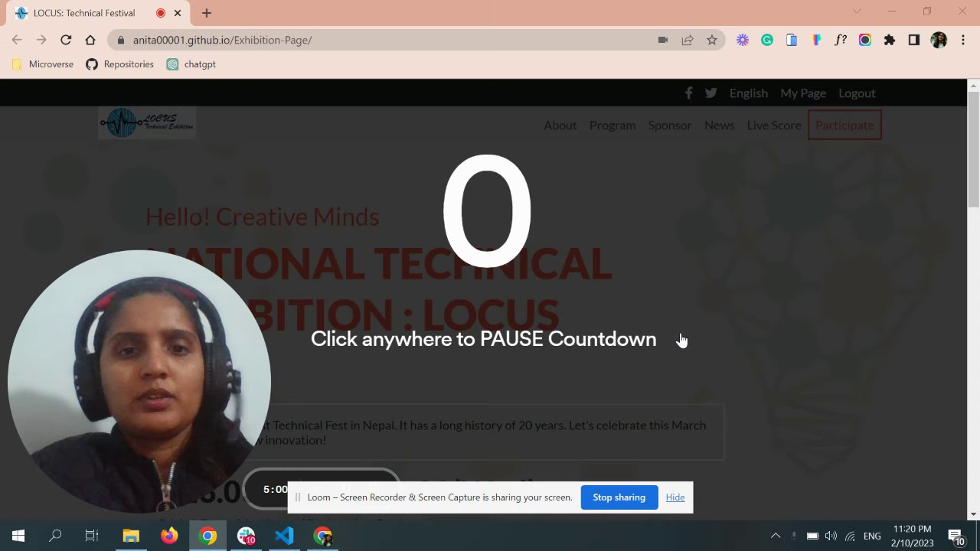980x551 pixels.
Task: Open Task View on the taskbar
Action: [92, 536]
